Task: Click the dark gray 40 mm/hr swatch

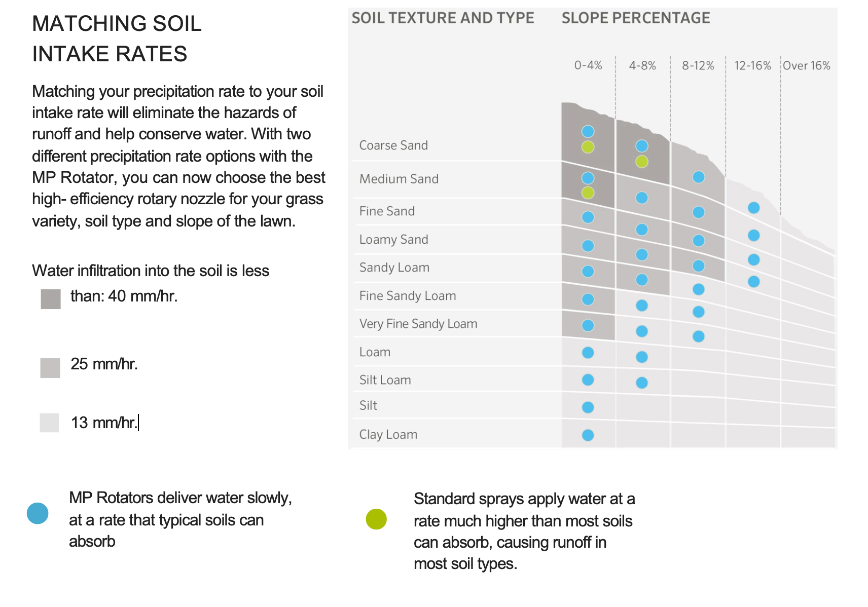Action: tap(51, 299)
